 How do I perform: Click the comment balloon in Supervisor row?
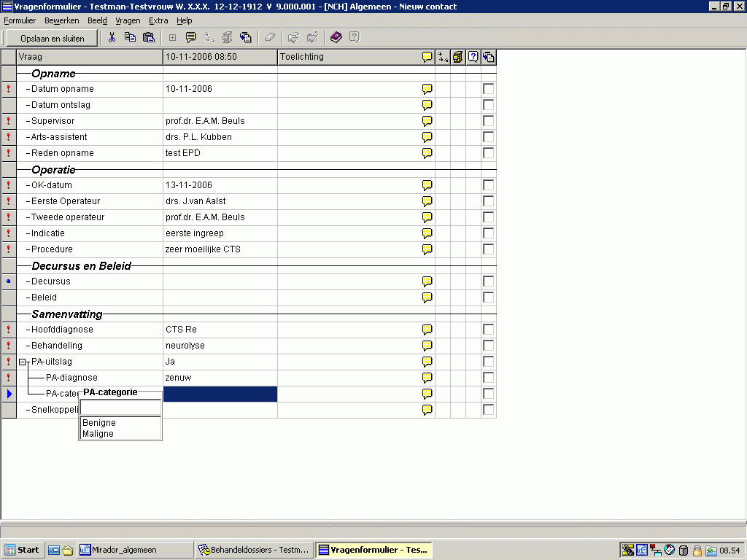(x=427, y=121)
